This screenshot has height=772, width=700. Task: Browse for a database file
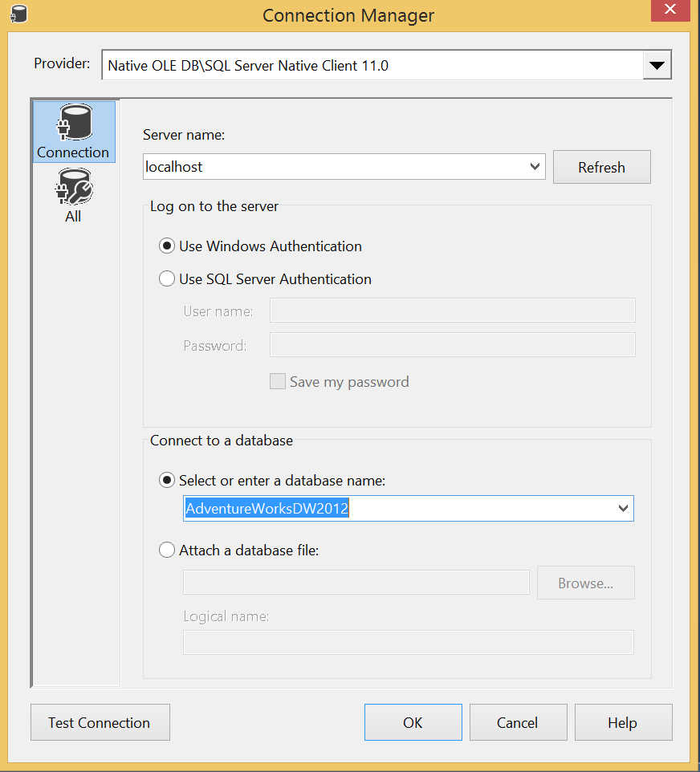[x=586, y=583]
